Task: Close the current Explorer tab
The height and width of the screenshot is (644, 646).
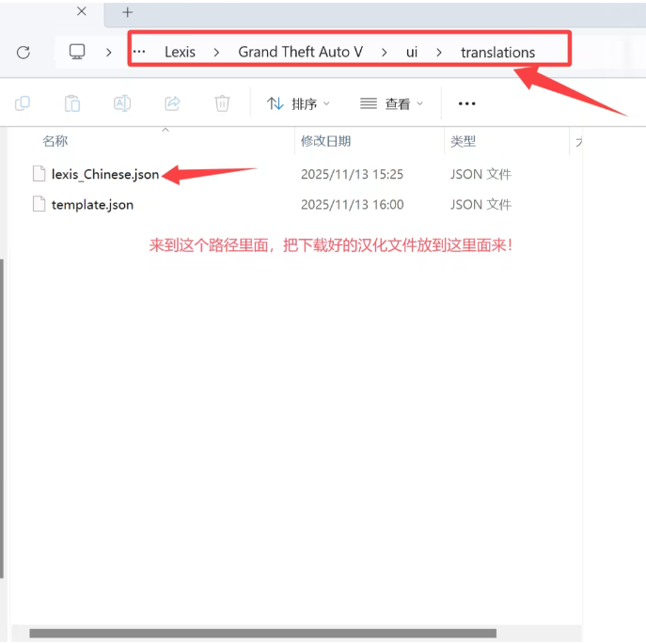Action: (82, 11)
